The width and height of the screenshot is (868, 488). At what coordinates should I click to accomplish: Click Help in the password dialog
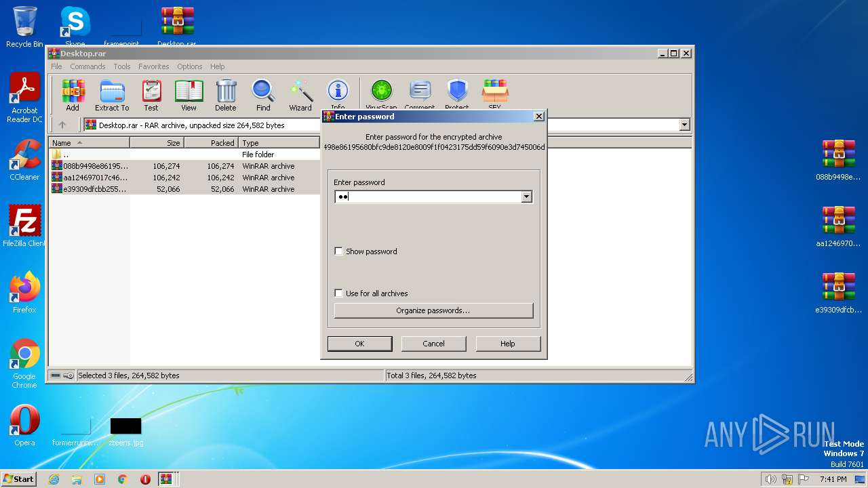pos(508,344)
